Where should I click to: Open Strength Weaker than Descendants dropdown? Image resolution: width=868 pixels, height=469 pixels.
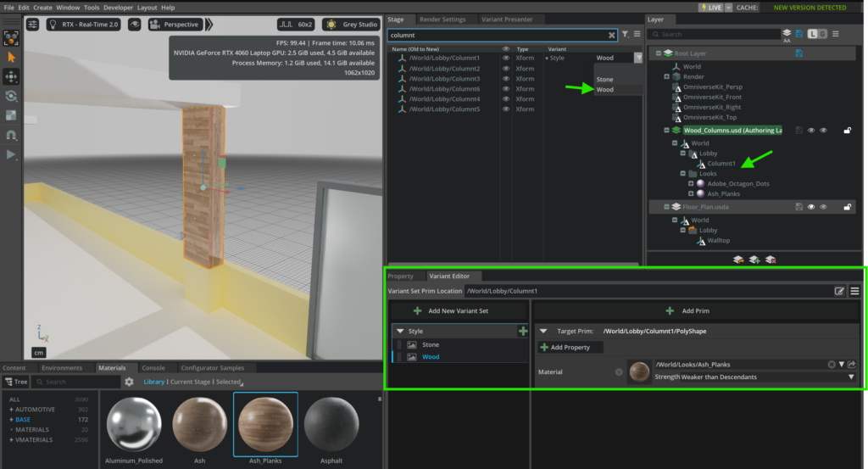click(851, 377)
